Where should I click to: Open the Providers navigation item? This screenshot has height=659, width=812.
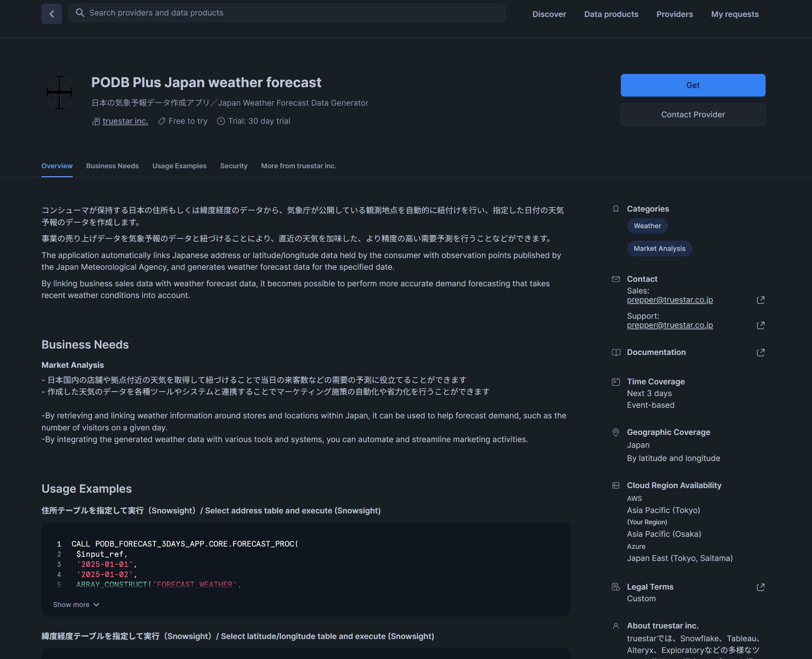(x=674, y=14)
